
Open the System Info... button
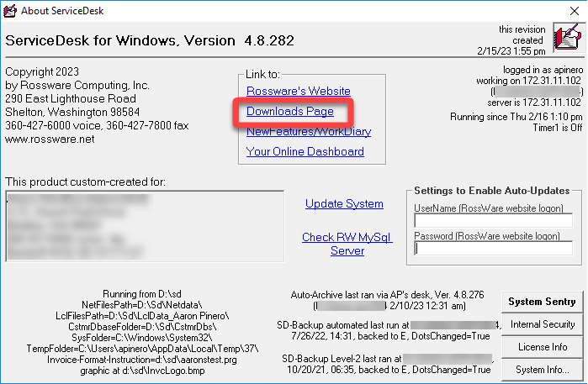coord(543,369)
